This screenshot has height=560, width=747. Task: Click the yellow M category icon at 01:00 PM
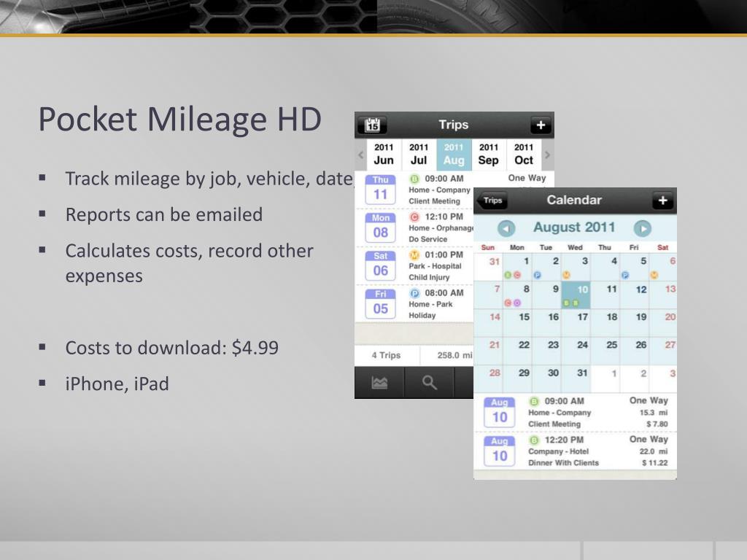point(414,254)
